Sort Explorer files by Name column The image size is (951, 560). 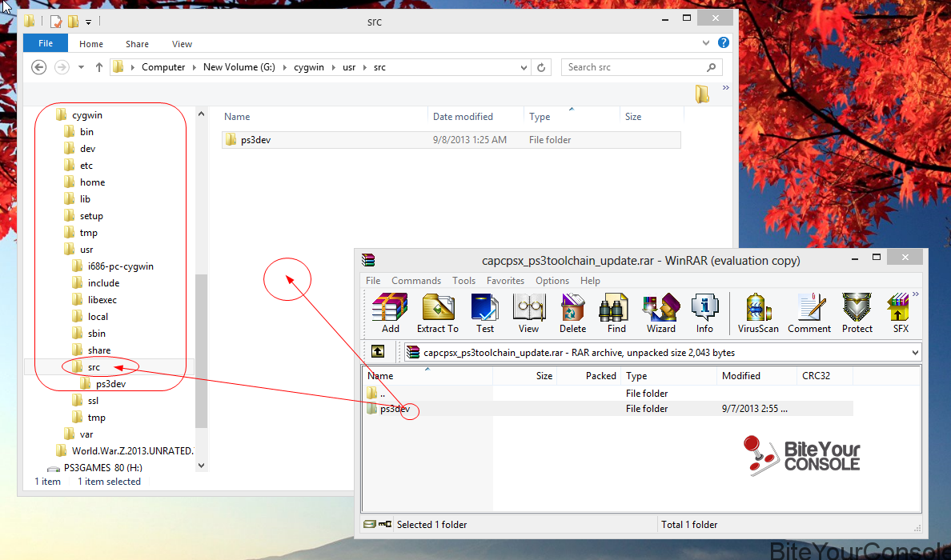[324, 116]
